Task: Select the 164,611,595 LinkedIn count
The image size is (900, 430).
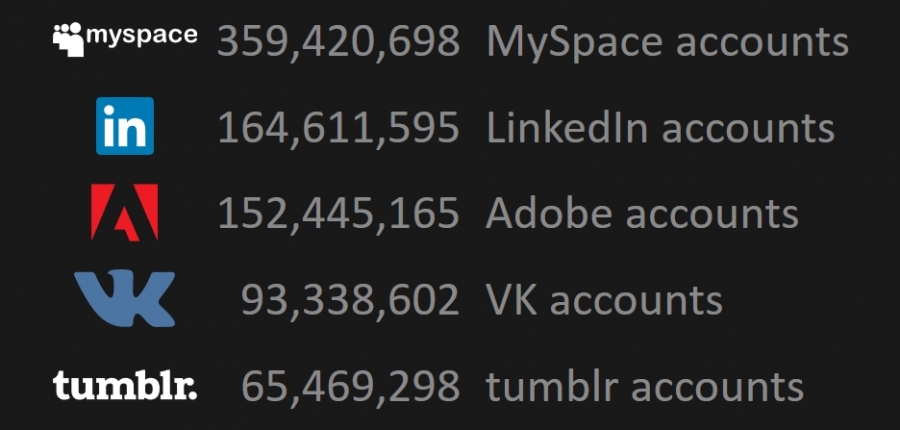Action: [x=339, y=127]
